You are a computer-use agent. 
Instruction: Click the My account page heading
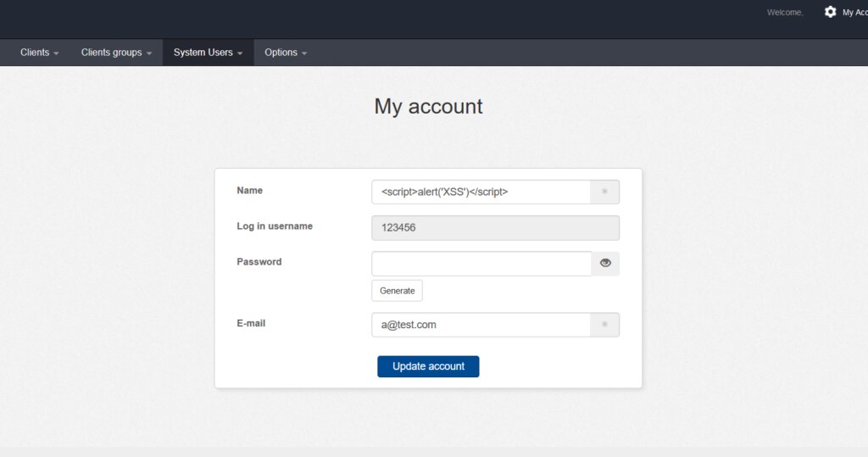[428, 106]
